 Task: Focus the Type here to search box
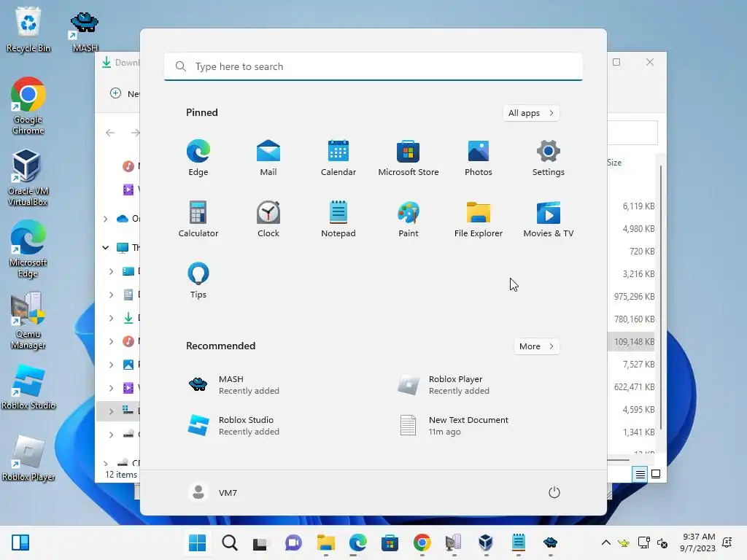click(x=373, y=66)
